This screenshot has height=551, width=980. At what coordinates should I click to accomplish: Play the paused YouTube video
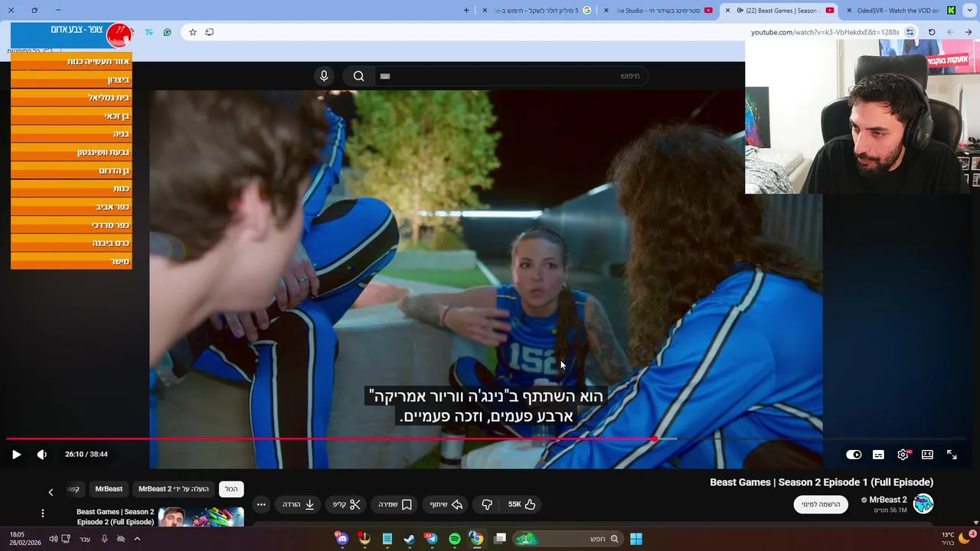(16, 455)
